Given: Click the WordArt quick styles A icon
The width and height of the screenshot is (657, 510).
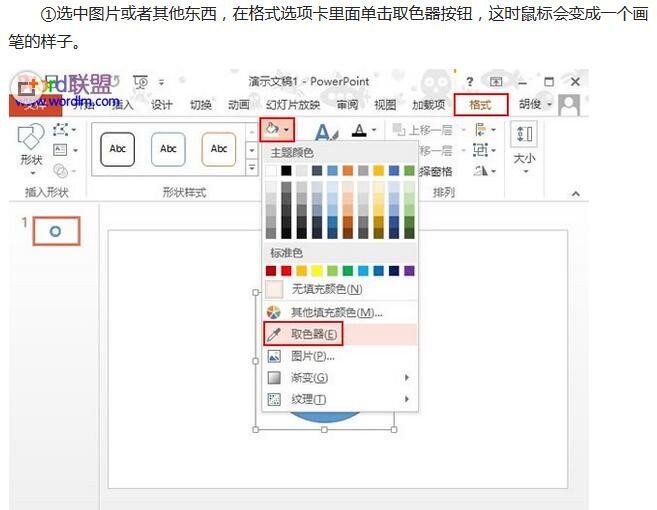Looking at the screenshot, I should tap(326, 132).
